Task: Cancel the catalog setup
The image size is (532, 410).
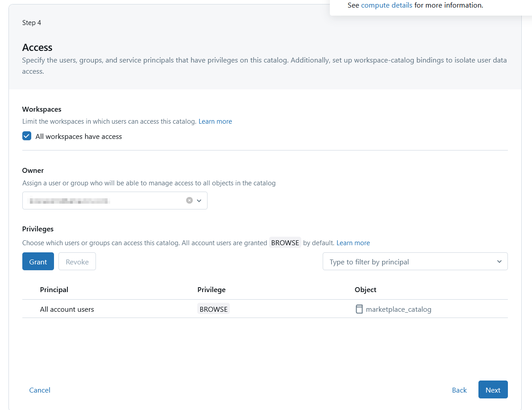Action: coord(40,390)
